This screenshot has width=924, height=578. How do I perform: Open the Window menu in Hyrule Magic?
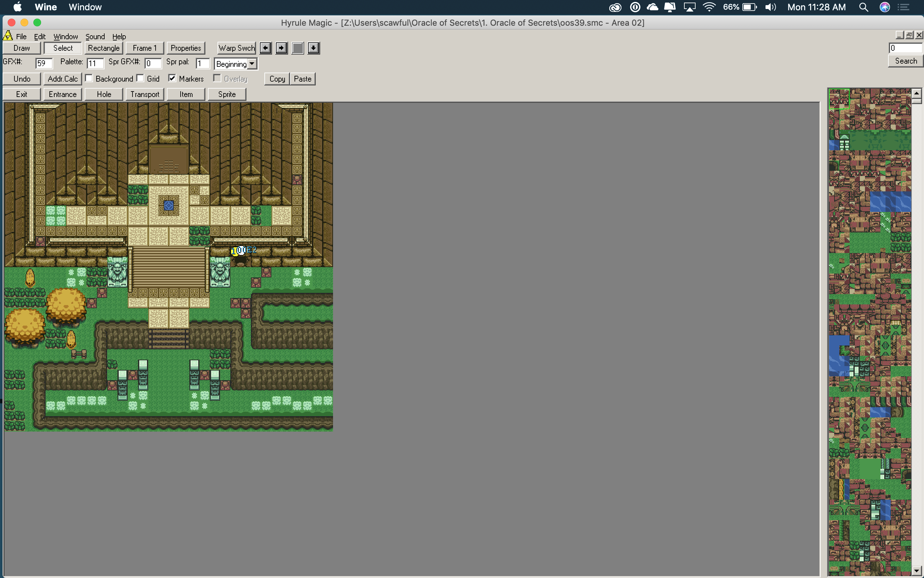(66, 37)
